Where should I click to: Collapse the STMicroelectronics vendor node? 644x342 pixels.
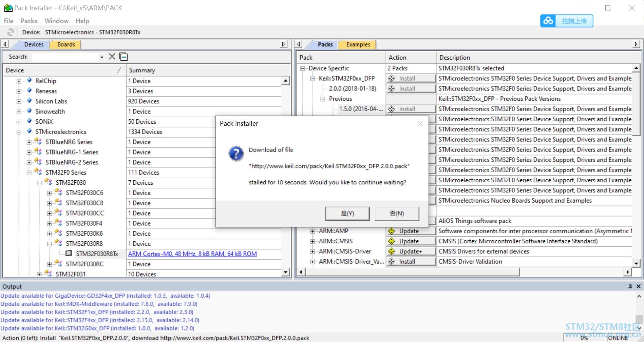[19, 132]
